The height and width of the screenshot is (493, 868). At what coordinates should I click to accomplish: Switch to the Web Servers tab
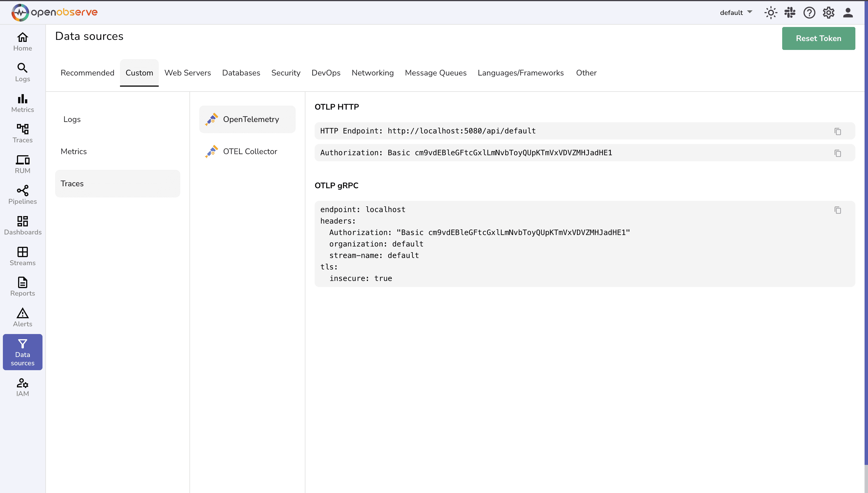(x=187, y=73)
